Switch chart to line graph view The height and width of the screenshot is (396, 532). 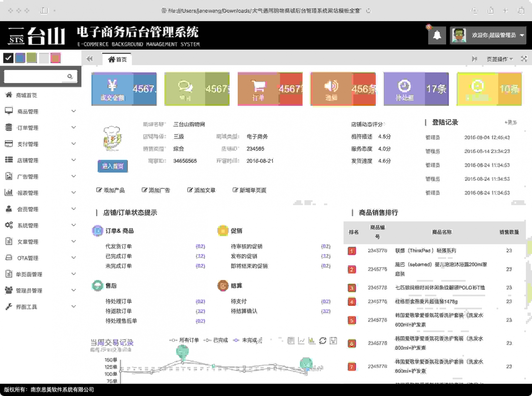[x=301, y=340]
